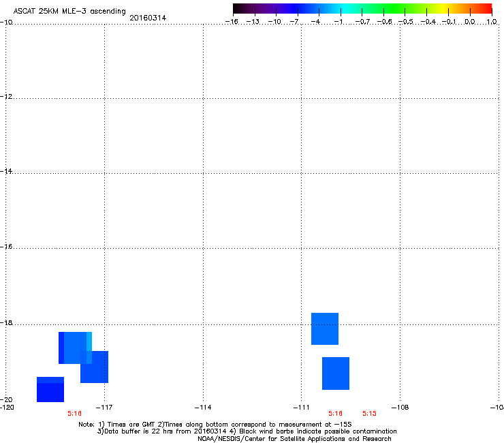
Task: Click the -20 latitude axis label
Action: [6, 399]
